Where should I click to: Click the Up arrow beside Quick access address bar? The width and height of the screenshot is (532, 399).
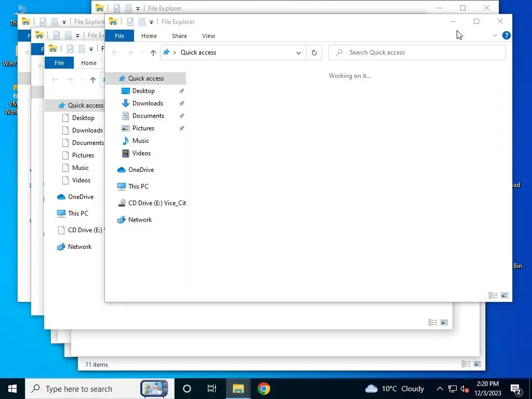pyautogui.click(x=153, y=52)
